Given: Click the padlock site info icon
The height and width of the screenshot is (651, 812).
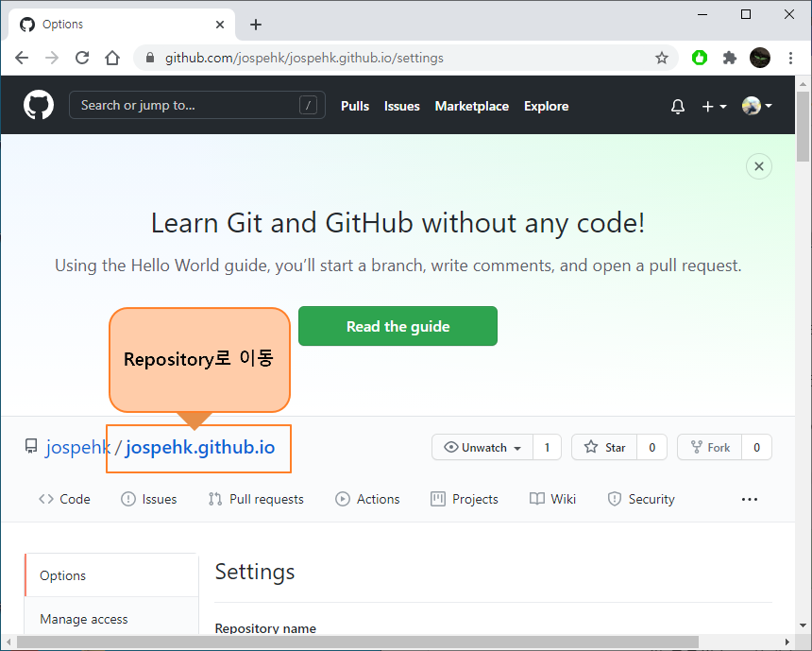Looking at the screenshot, I should point(150,58).
